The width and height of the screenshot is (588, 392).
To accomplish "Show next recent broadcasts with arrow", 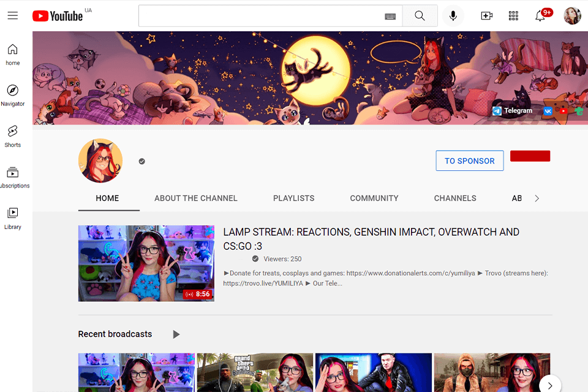I will point(550,385).
